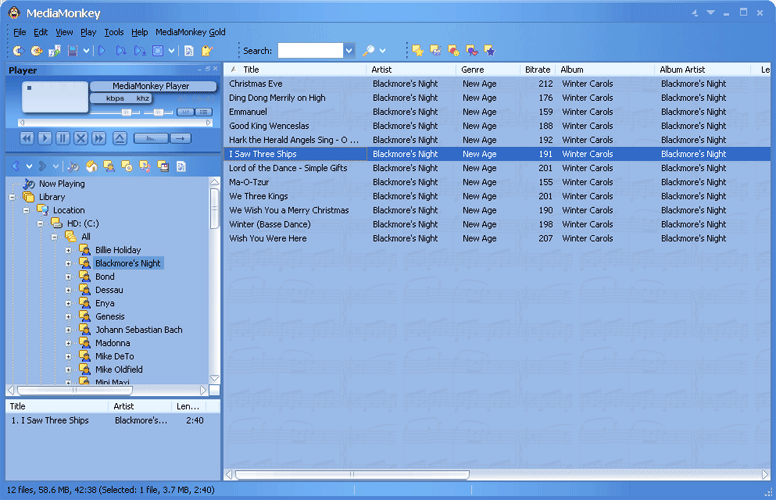This screenshot has height=500, width=776.
Task: Click the Now Playing tree item
Action: click(62, 184)
